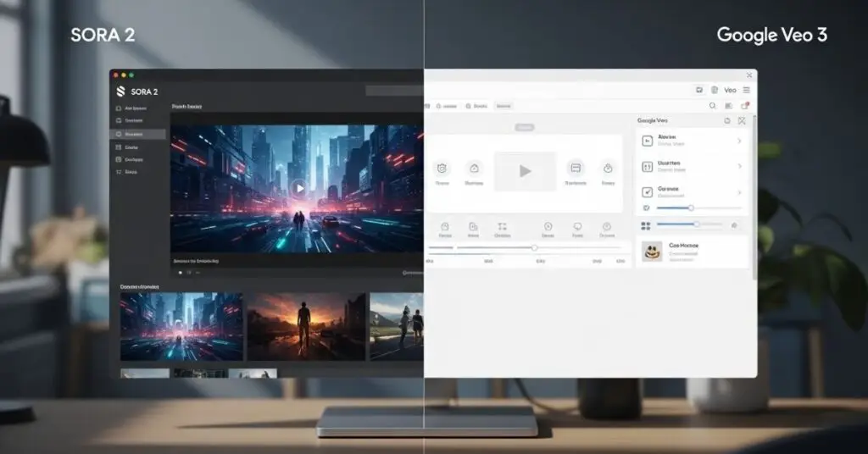This screenshot has height=454, width=868.
Task: Expand the panel row with the play-box icon
Action: pyautogui.click(x=739, y=141)
